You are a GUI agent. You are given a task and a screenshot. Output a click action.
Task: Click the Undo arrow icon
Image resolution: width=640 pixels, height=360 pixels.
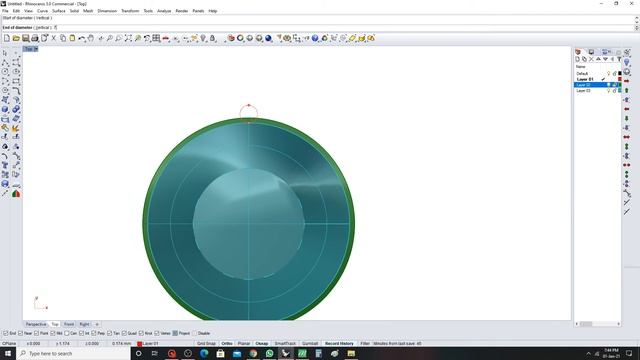tap(82, 38)
